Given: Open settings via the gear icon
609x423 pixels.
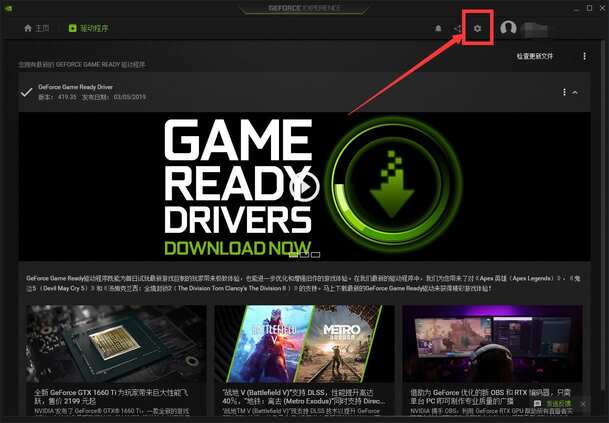Looking at the screenshot, I should pyautogui.click(x=477, y=29).
